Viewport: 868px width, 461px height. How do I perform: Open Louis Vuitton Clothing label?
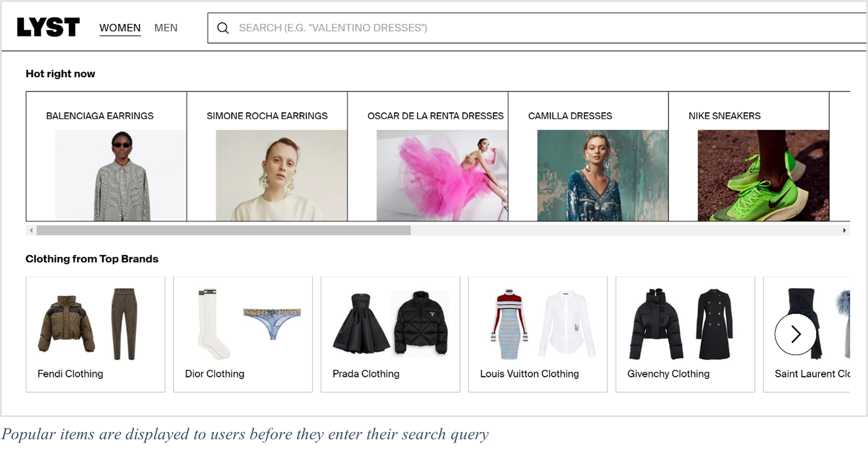tap(529, 374)
